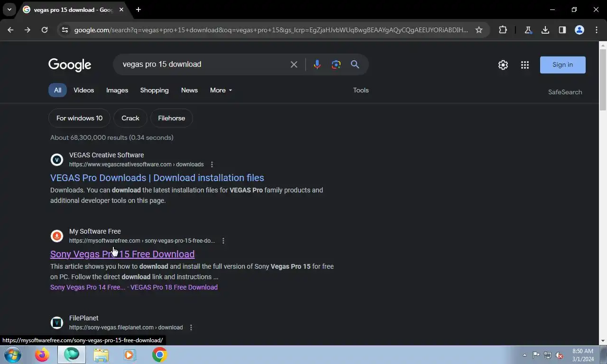The height and width of the screenshot is (364, 607).
Task: Click the muted volume tray icon
Action: coord(559,355)
